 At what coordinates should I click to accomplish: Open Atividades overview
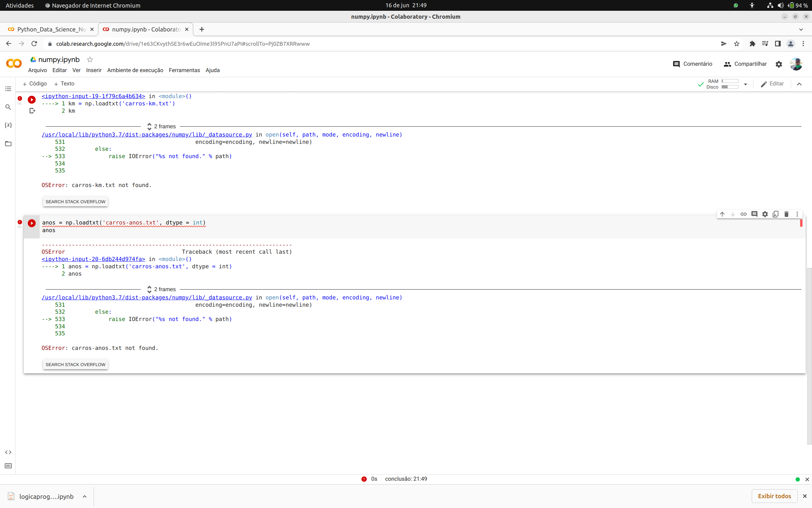click(19, 5)
